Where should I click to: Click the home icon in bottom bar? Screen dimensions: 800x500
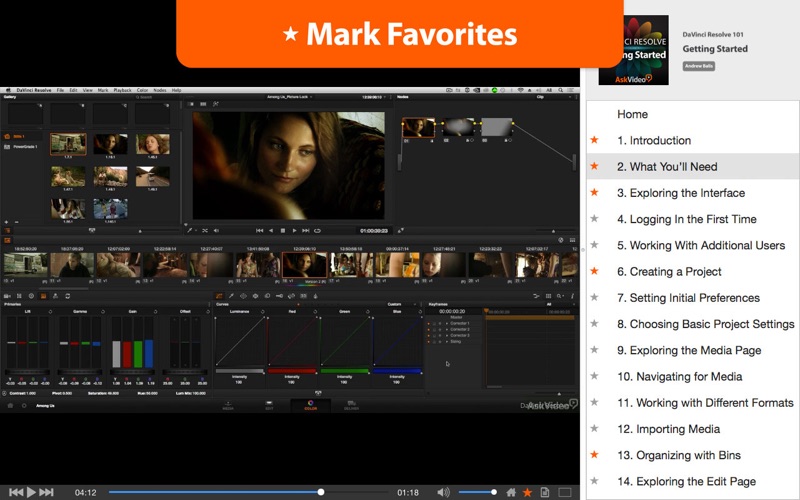pyautogui.click(x=511, y=492)
